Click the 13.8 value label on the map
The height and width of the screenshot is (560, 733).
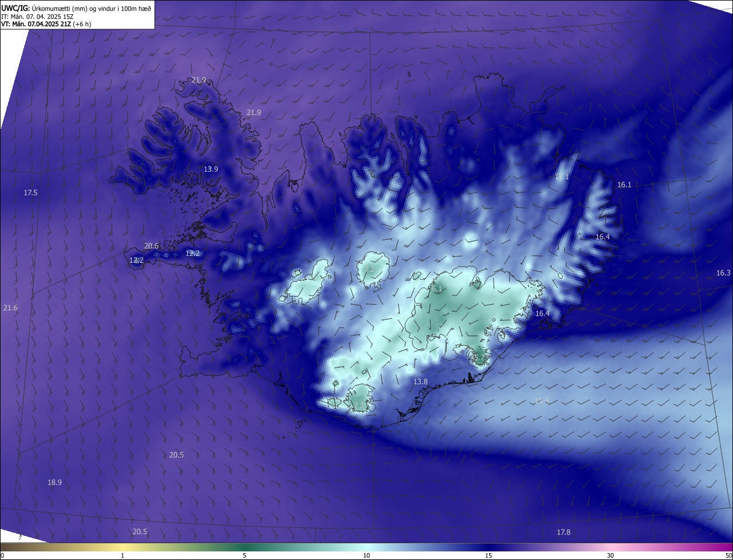coord(420,382)
